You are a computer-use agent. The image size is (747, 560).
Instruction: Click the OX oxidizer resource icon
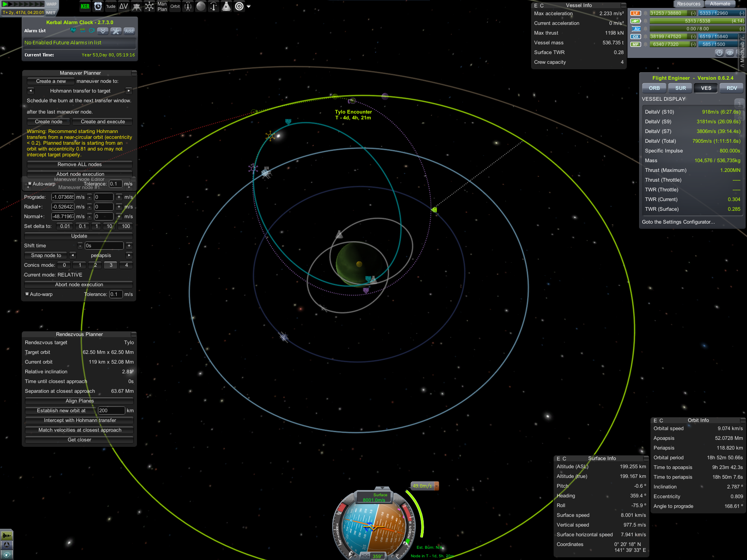point(635,37)
